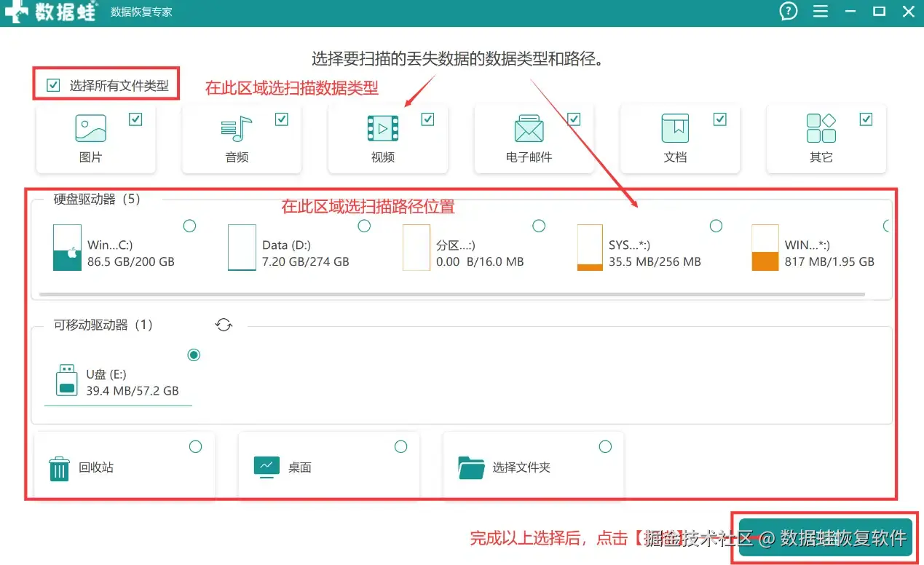Viewport: 924px width, 565px height.
Task: Refresh removable drives list
Action: click(224, 325)
